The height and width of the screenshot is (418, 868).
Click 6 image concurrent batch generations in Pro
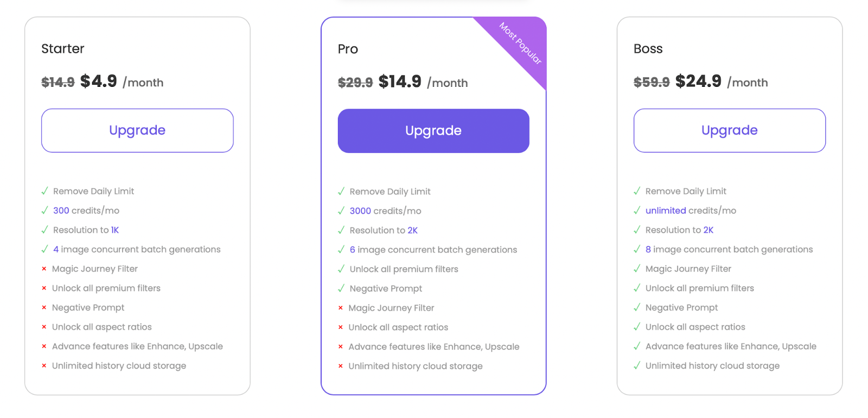[x=433, y=250]
